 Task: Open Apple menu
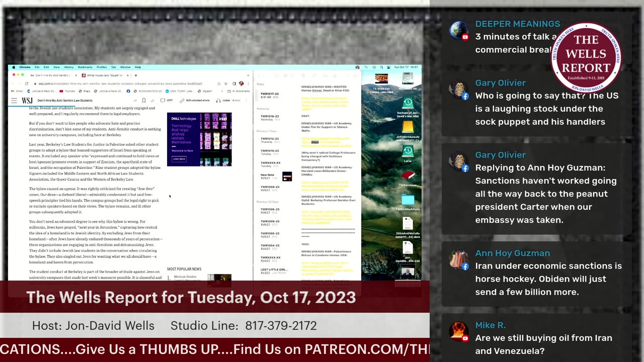click(x=13, y=67)
